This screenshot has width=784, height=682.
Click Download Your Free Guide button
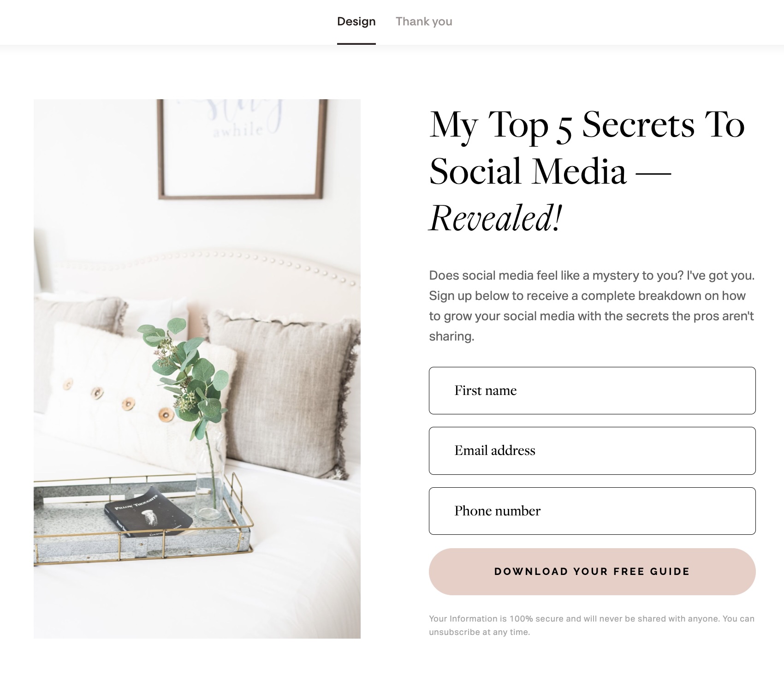pyautogui.click(x=592, y=571)
